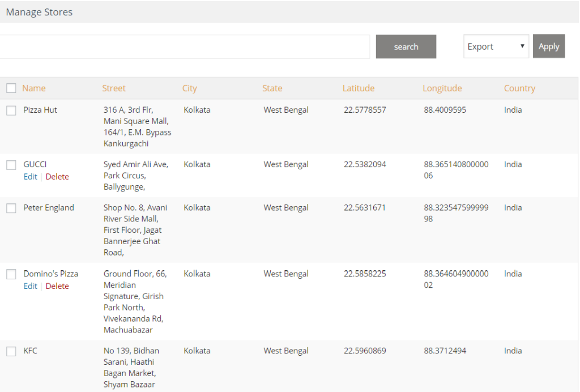
Task: Sort by the Street column header
Action: click(x=114, y=88)
